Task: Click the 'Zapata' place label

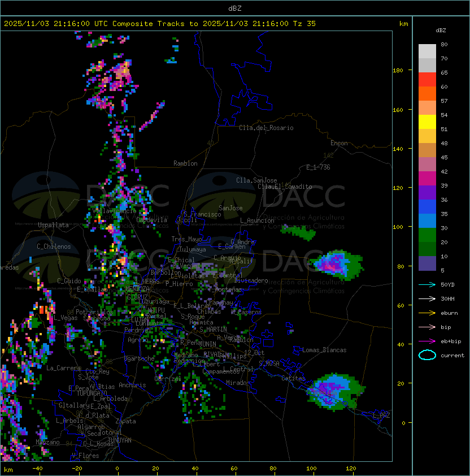Action: [125, 421]
